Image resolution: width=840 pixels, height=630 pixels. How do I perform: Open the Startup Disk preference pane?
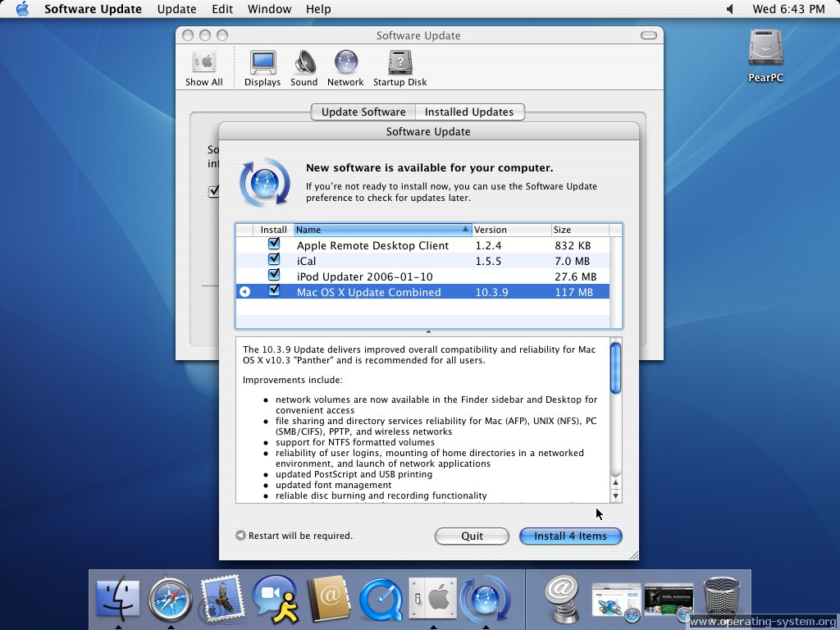coord(399,68)
